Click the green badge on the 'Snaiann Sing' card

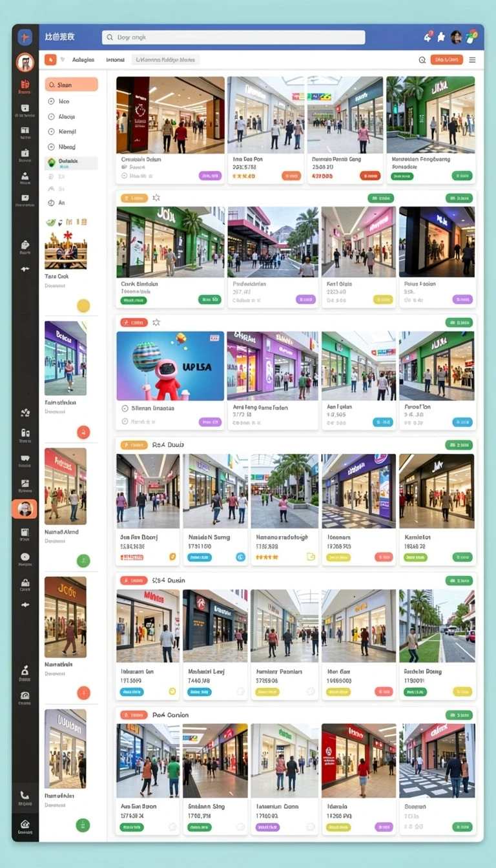199,827
